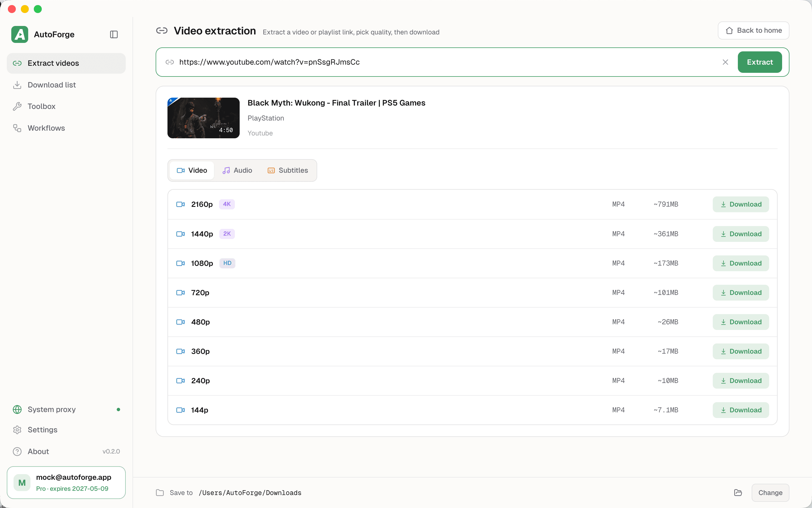Screen dimensions: 812x508
Task: Download the 720p video
Action: (741, 293)
